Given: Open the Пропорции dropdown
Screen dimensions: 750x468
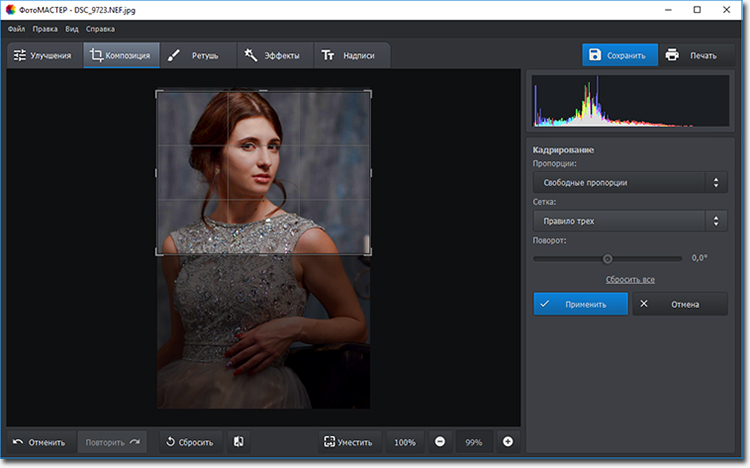Looking at the screenshot, I should (629, 182).
